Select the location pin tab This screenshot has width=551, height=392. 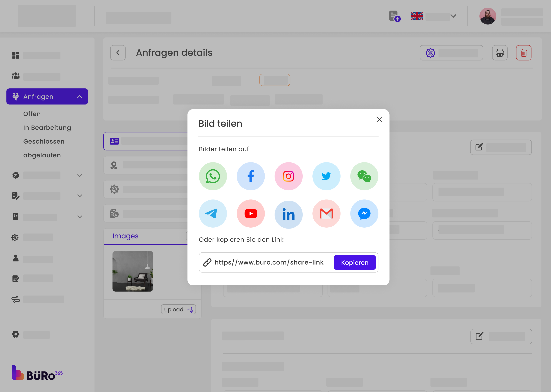[x=145, y=165]
